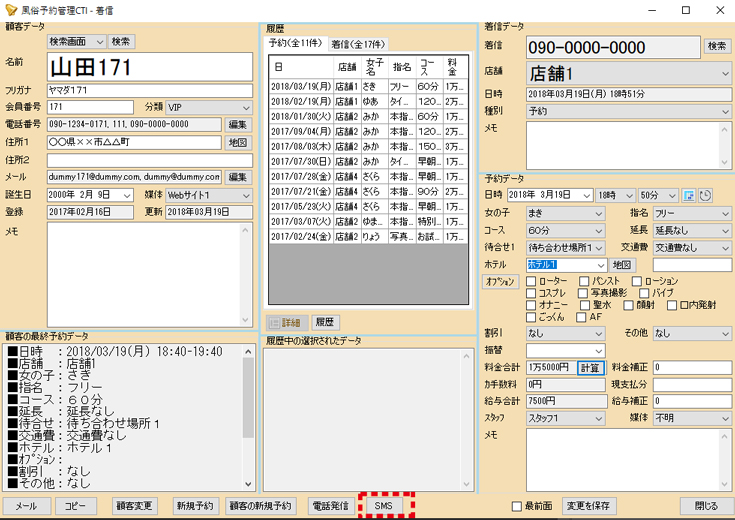This screenshot has height=520, width=735.
Task: Toggle the 最前面 checkbox
Action: coord(517,506)
